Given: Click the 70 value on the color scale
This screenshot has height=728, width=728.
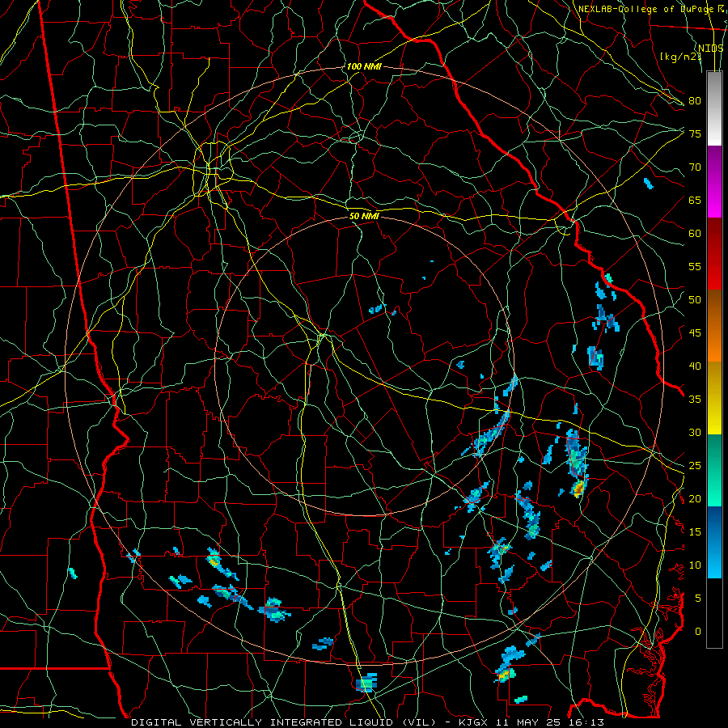Looking at the screenshot, I should [x=695, y=167].
